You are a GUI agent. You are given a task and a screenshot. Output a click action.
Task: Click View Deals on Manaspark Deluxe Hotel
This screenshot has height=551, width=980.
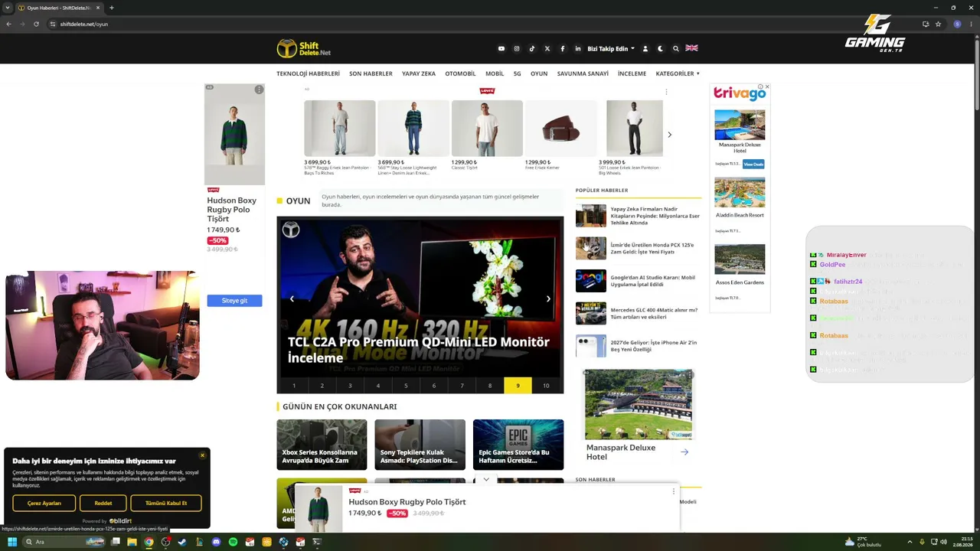pos(753,164)
